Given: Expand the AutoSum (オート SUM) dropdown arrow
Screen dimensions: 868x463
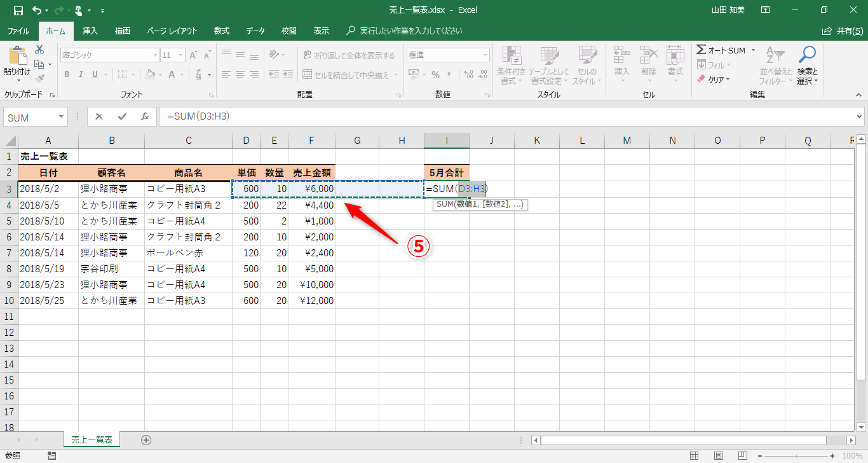Looking at the screenshot, I should [x=753, y=50].
